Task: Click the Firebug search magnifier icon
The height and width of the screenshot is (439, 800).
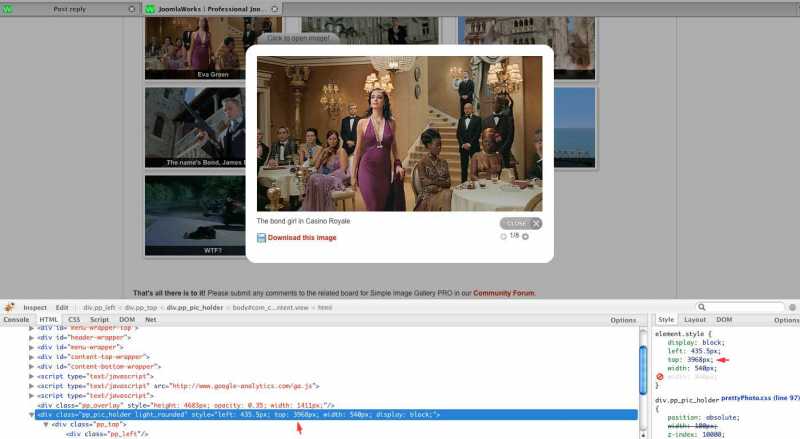Action: (x=702, y=307)
